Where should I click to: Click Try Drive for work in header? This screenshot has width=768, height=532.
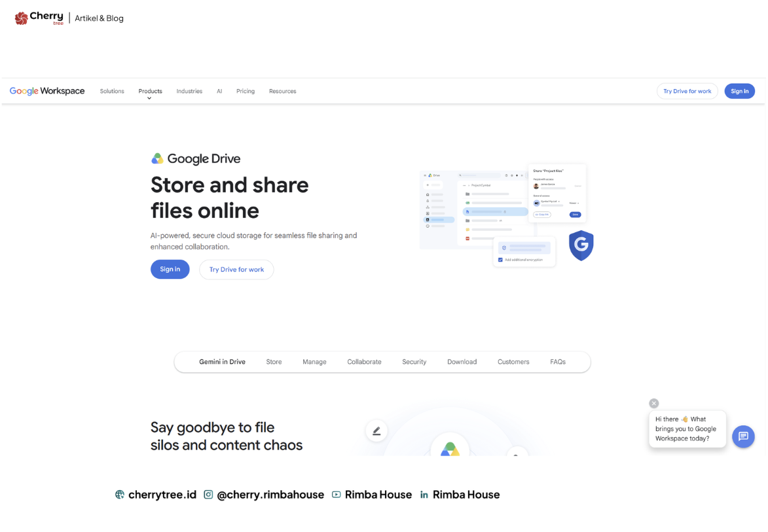coord(687,91)
